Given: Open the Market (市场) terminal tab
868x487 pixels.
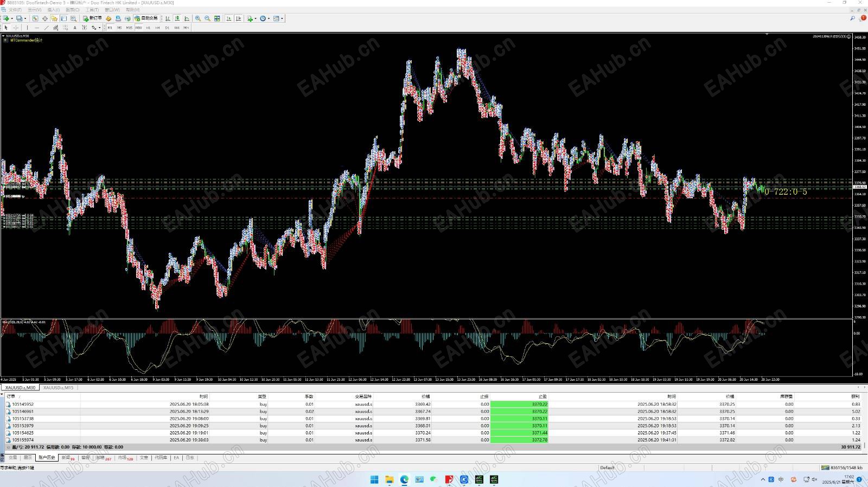Looking at the screenshot, I should tap(125, 458).
